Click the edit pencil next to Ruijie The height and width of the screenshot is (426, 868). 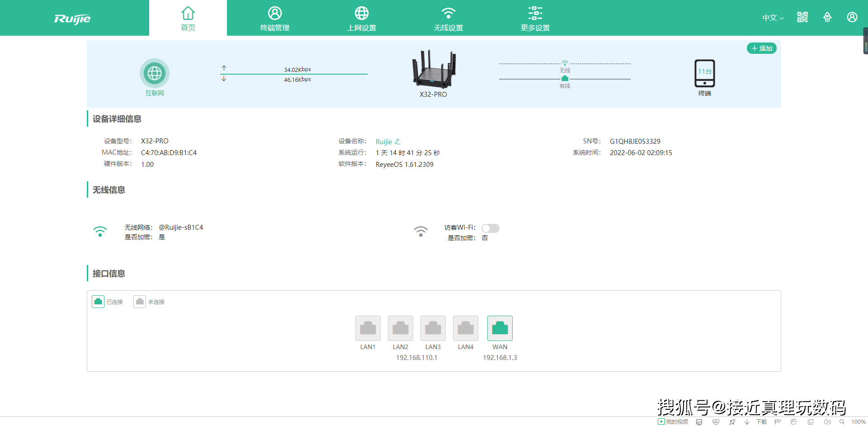tap(397, 142)
